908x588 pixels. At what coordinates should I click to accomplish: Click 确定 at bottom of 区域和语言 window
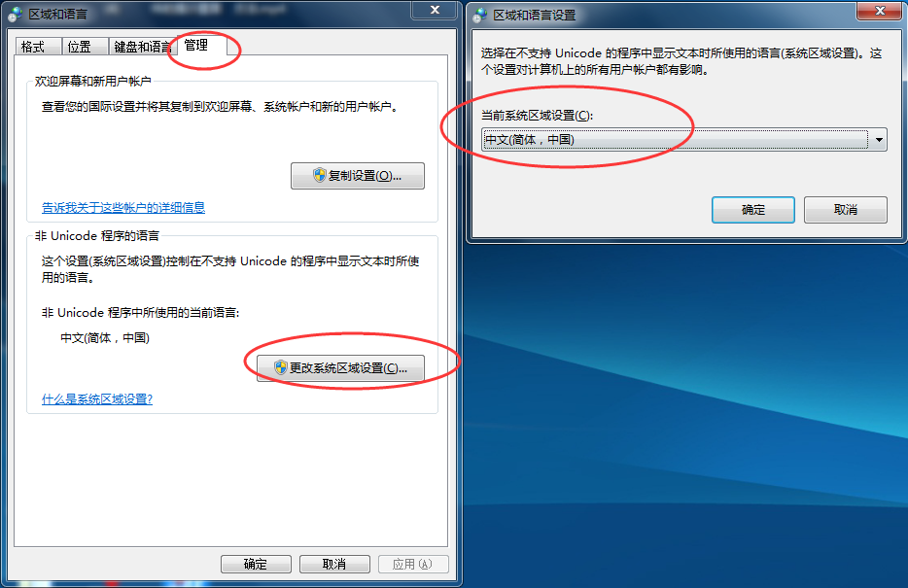pyautogui.click(x=256, y=564)
